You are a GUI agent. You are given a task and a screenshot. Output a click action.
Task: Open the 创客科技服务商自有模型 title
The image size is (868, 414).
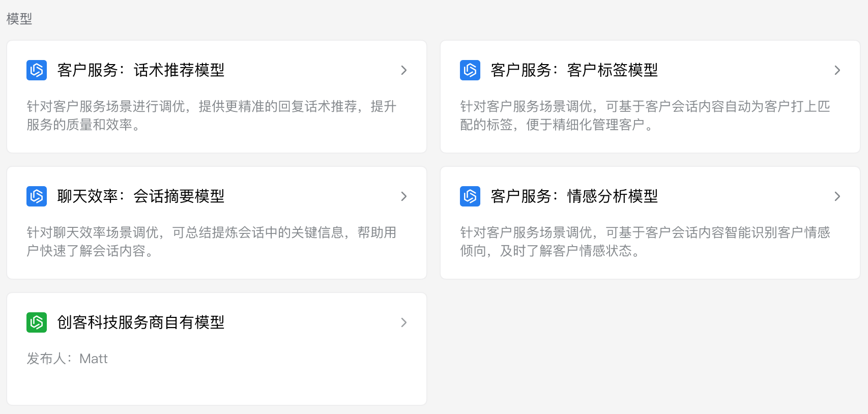click(x=141, y=322)
